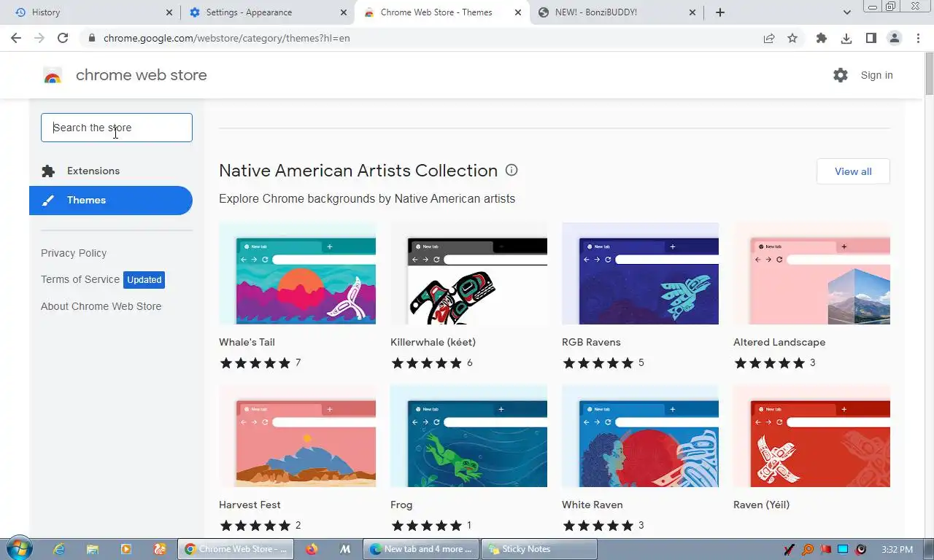Open the downloads icon in Chrome toolbar
The height and width of the screenshot is (560, 934).
pyautogui.click(x=846, y=38)
